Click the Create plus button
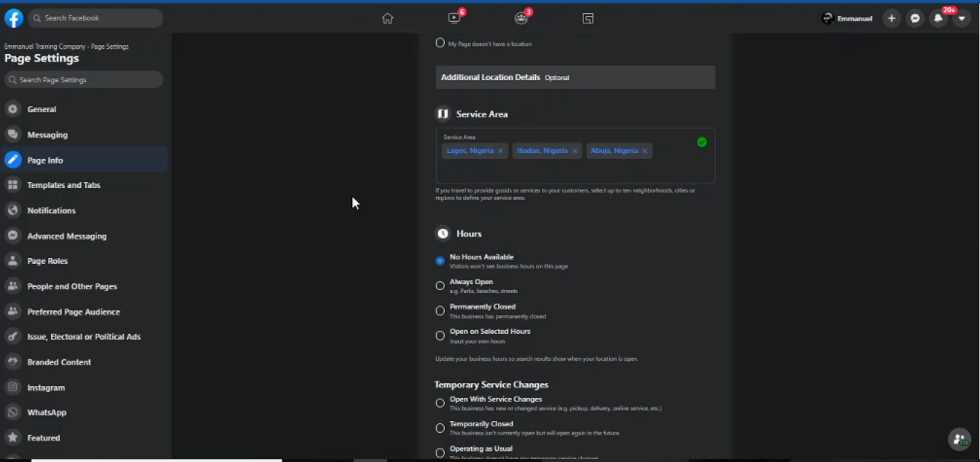Screen dimensions: 980x462 [891, 18]
